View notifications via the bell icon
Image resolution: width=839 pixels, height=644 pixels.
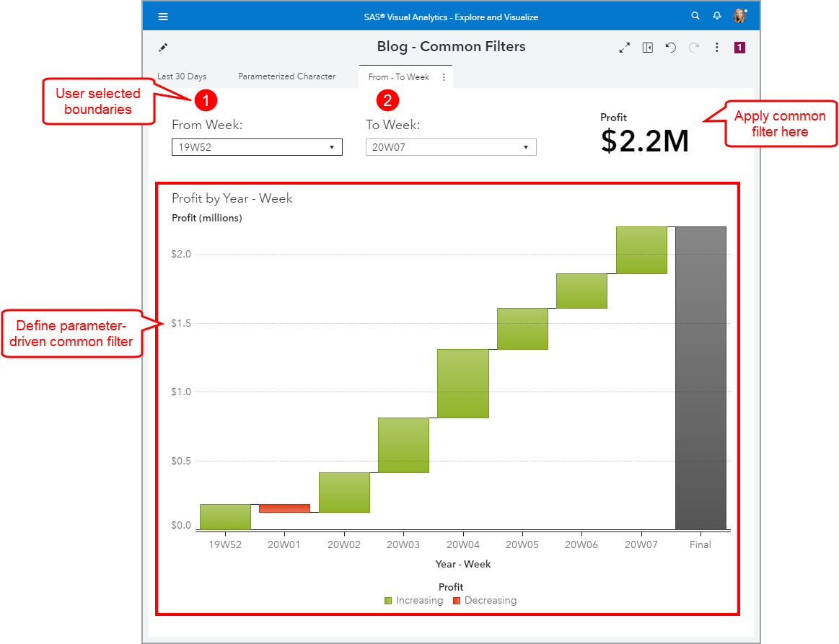tap(716, 15)
